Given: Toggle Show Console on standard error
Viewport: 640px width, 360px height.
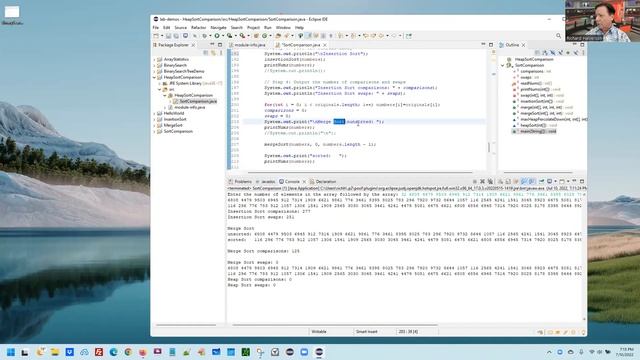Looking at the screenshot, I should 532,181.
